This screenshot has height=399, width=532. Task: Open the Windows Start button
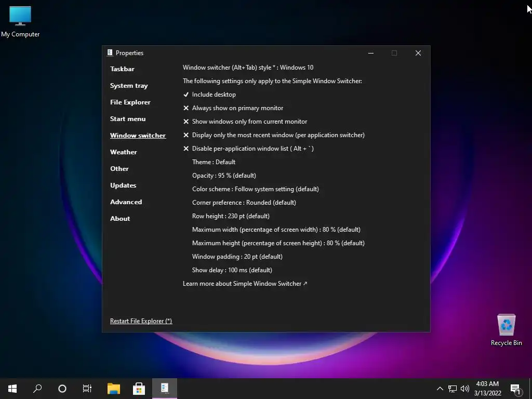[12, 389]
